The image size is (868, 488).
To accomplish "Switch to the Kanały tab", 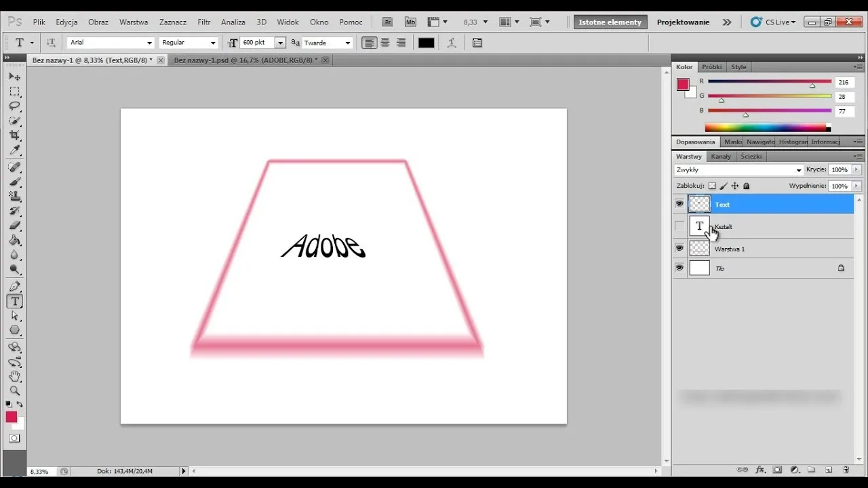I will (721, 156).
